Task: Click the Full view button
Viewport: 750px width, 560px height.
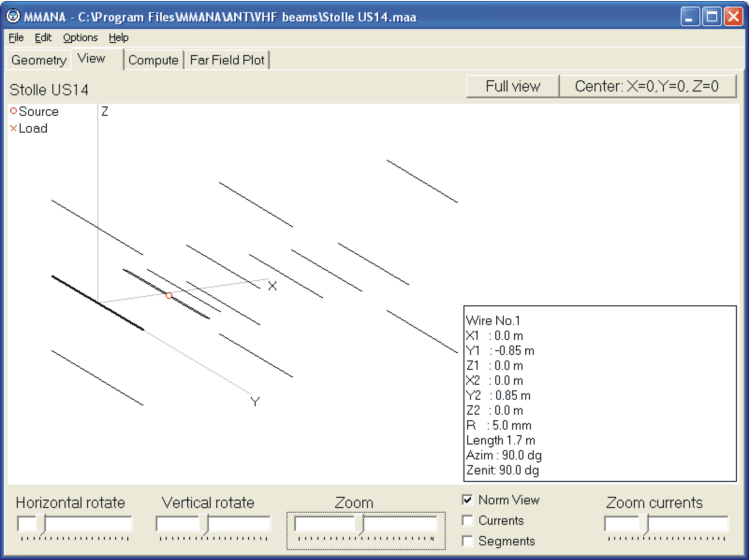Action: (513, 87)
